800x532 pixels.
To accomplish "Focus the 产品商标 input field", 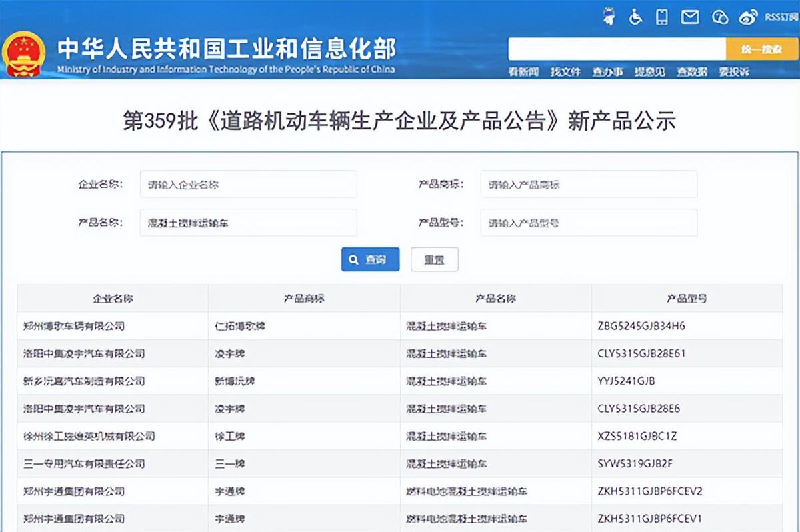I will click(x=588, y=185).
